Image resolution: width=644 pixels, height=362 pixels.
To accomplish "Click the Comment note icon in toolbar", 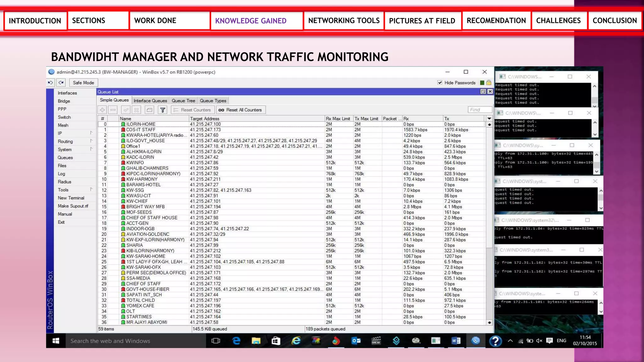I will 149,110.
